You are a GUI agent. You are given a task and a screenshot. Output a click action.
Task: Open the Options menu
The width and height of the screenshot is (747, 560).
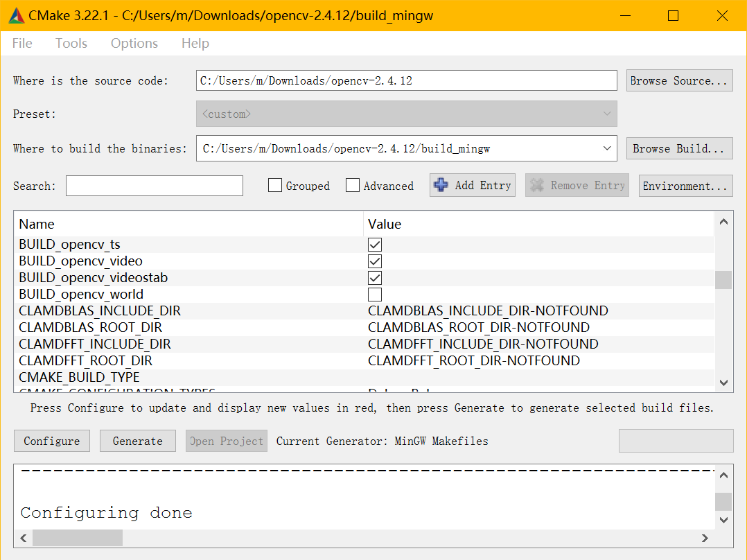[134, 44]
